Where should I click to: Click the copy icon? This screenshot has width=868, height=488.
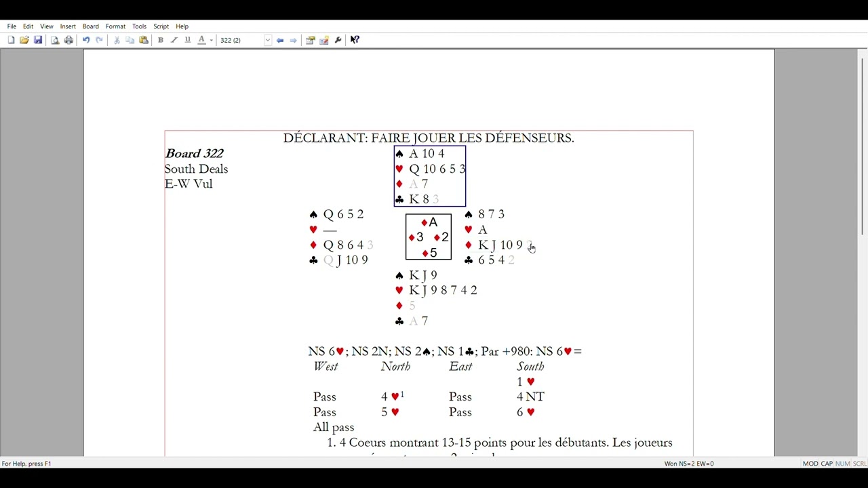(x=130, y=40)
